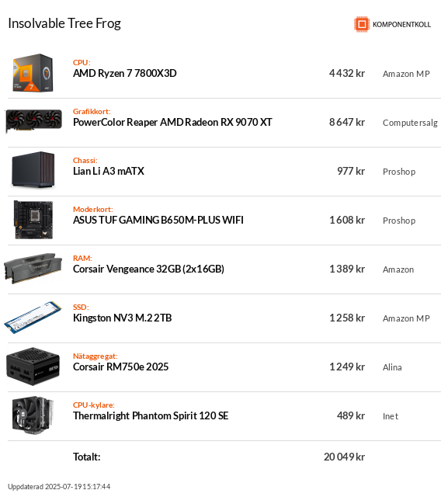Open Kingston NV3 M.2 2TB product link

(123, 318)
